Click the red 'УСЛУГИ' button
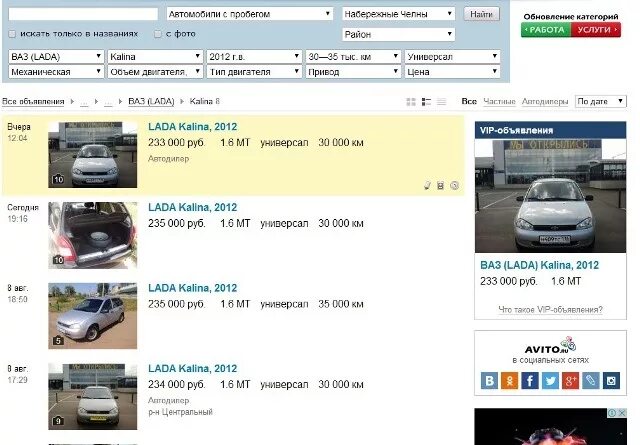Screen dimensions: 640x445 tap(596, 30)
